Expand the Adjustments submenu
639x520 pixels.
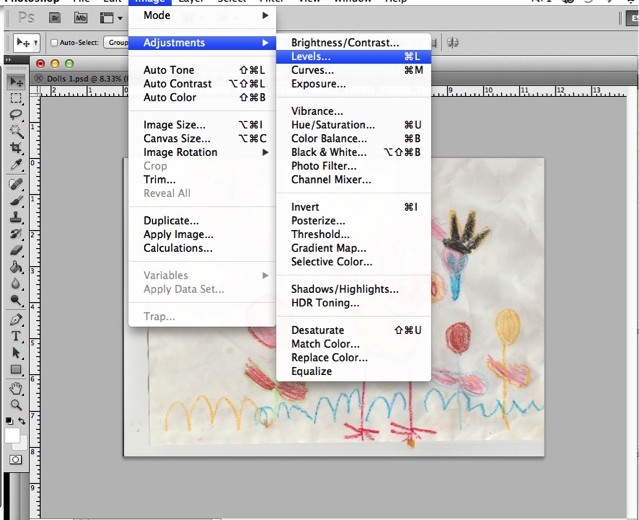tap(202, 43)
